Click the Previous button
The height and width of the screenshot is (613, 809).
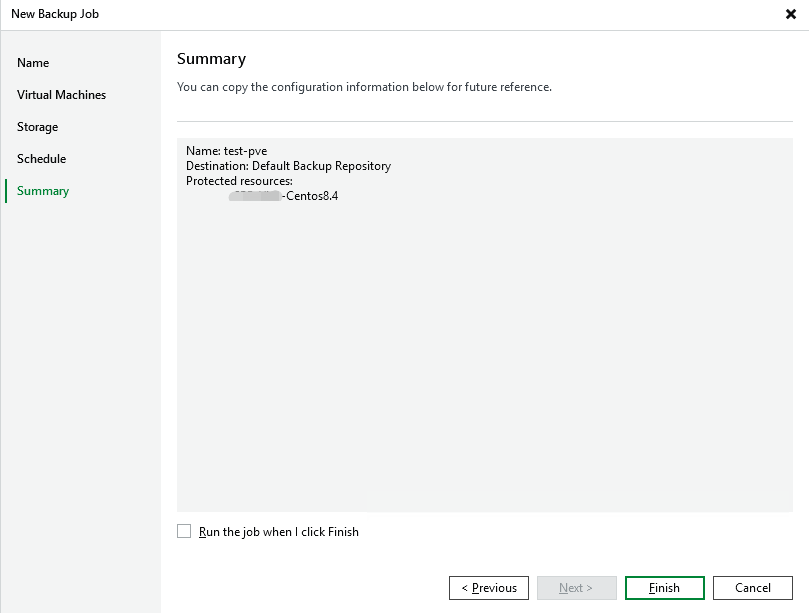tap(489, 588)
